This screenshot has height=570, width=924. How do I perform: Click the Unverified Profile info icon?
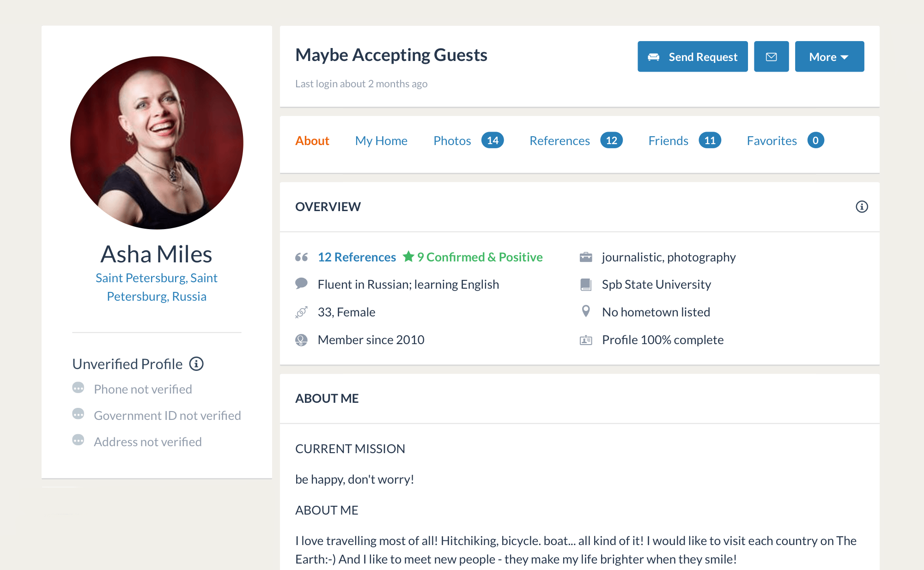tap(196, 364)
